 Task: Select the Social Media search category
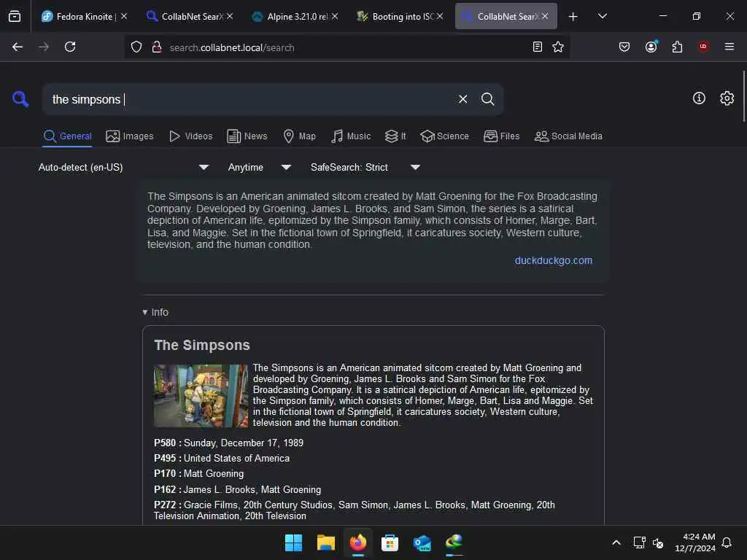coord(568,136)
